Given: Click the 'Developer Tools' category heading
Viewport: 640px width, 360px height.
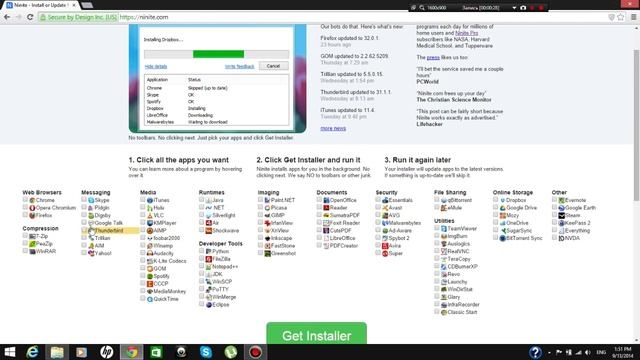Looking at the screenshot, I should click(221, 244).
